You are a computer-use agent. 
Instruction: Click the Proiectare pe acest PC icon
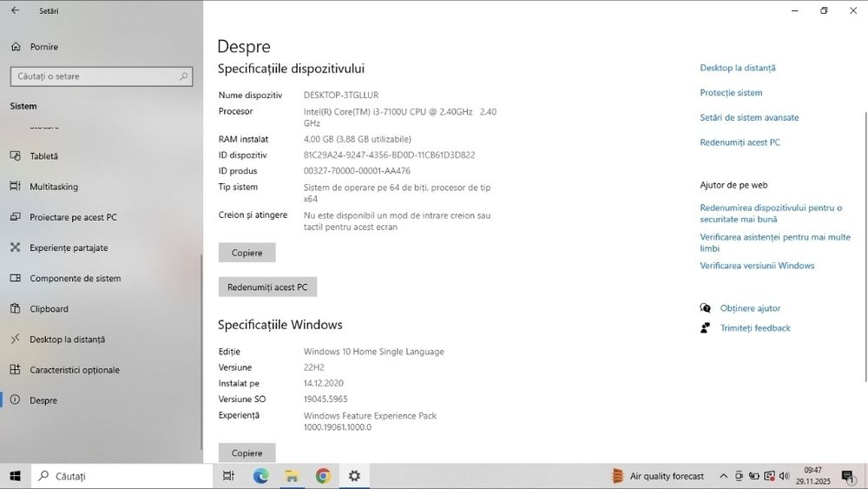pyautogui.click(x=16, y=216)
